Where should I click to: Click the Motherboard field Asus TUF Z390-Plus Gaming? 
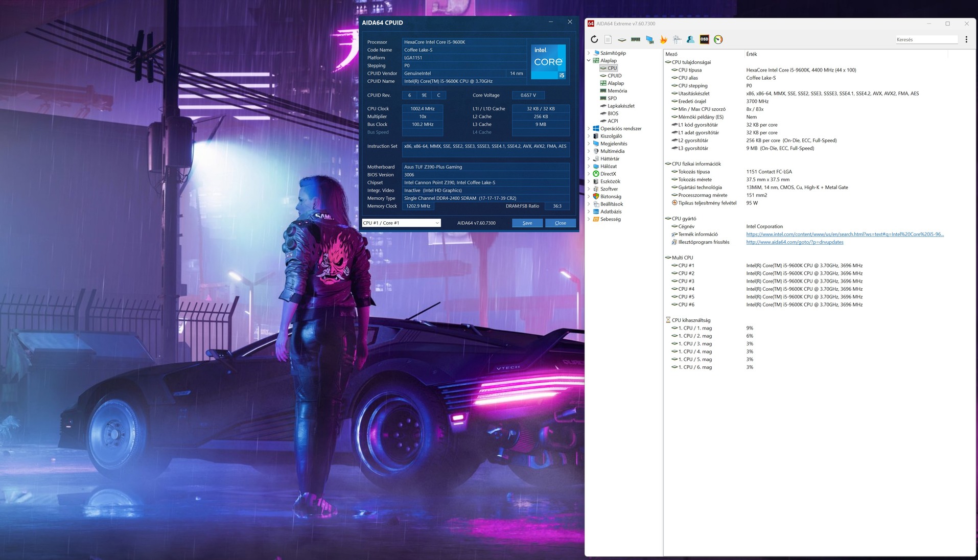point(486,167)
